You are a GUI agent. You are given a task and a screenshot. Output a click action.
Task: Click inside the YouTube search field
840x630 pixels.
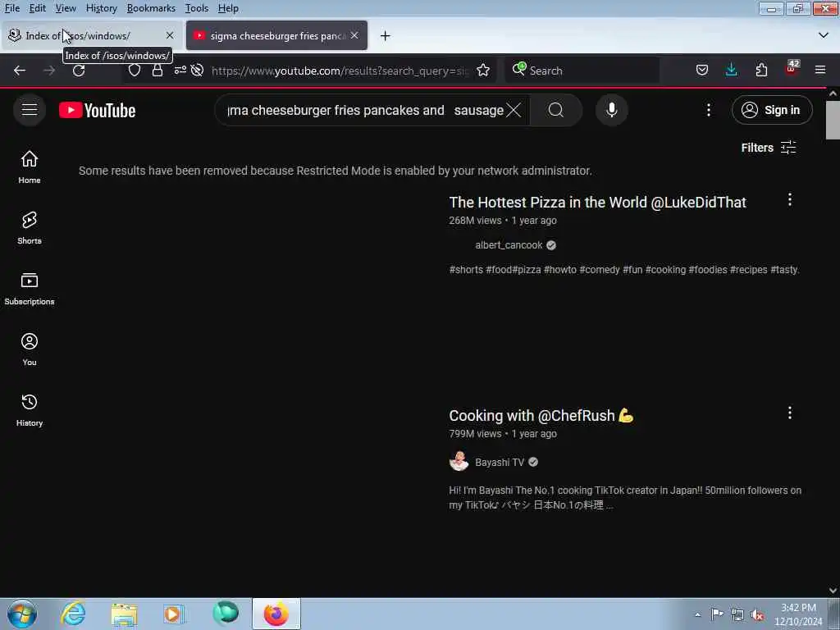click(x=366, y=111)
